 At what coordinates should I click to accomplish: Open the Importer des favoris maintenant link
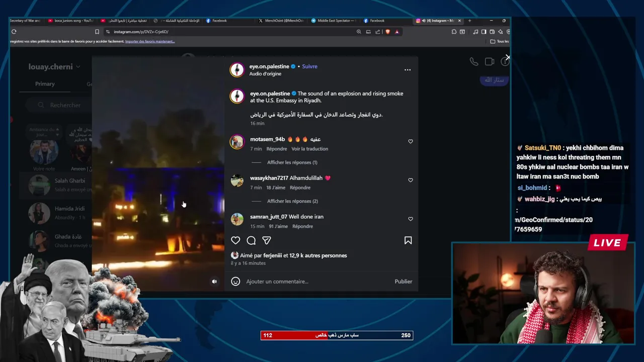pyautogui.click(x=150, y=41)
